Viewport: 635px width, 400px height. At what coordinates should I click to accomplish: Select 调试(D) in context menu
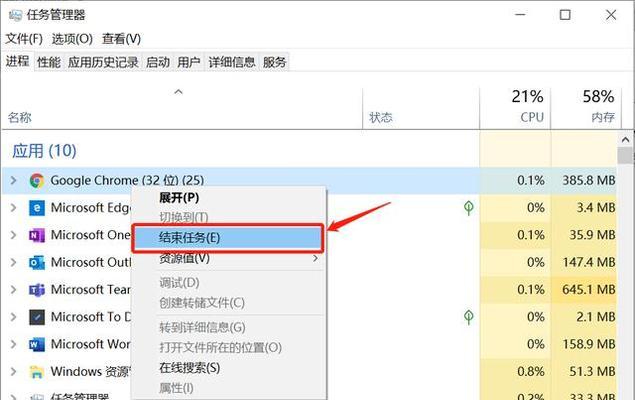click(179, 283)
